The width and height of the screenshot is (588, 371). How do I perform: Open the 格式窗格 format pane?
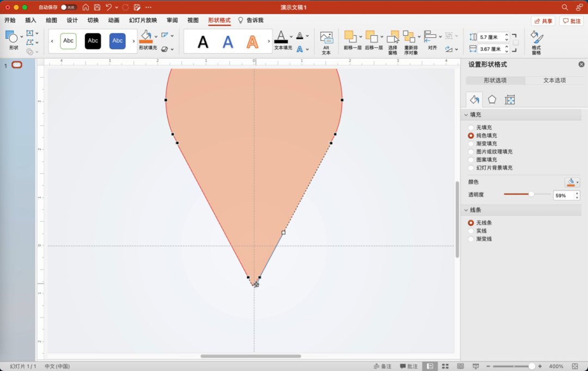pos(536,42)
